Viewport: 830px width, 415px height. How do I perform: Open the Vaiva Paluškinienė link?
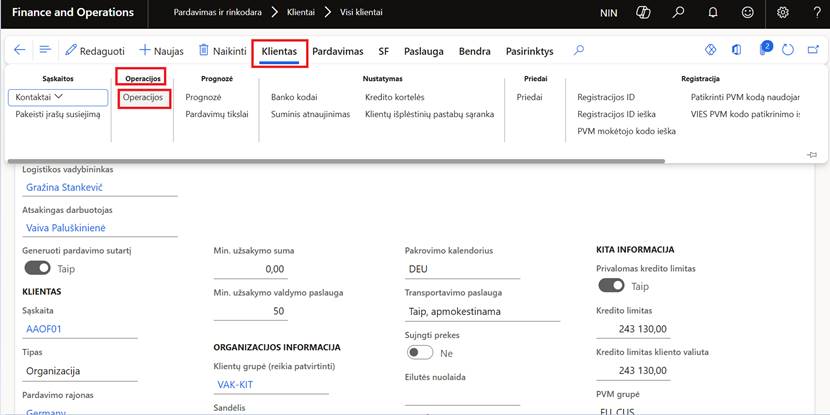[x=66, y=228]
